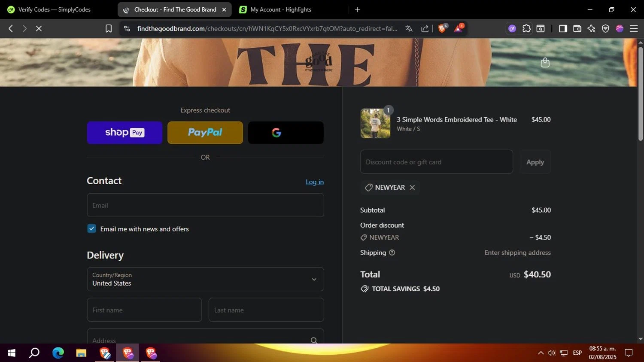Close the Checkout tab
The height and width of the screenshot is (362, 644).
[x=224, y=9]
